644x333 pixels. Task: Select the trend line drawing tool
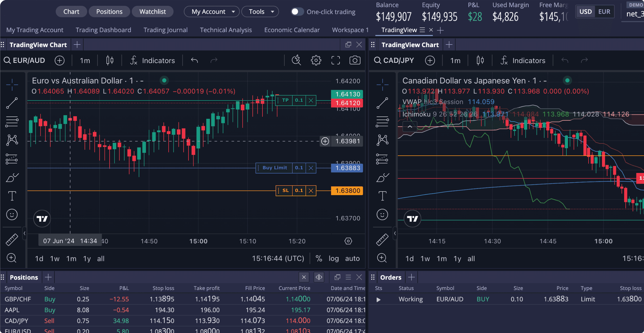click(x=12, y=103)
